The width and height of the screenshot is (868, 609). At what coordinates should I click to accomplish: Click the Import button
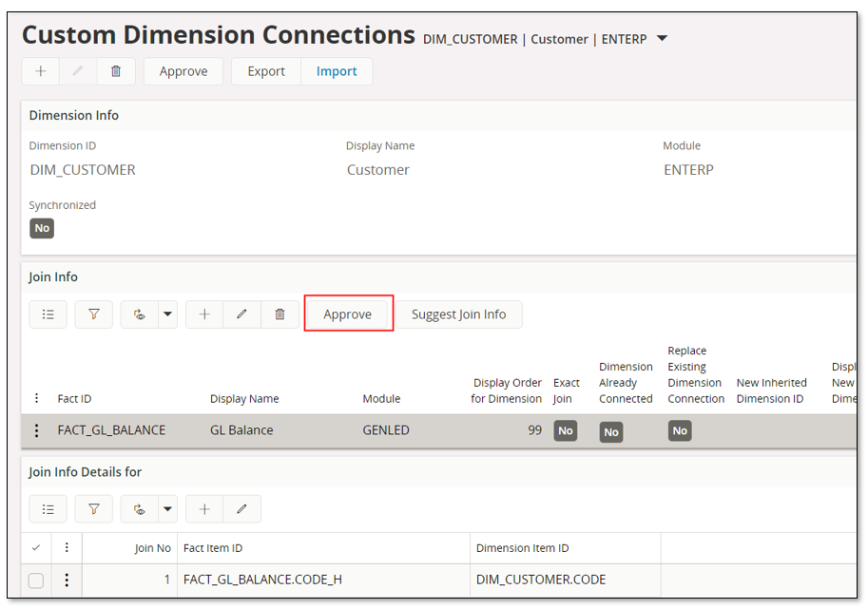click(x=337, y=71)
